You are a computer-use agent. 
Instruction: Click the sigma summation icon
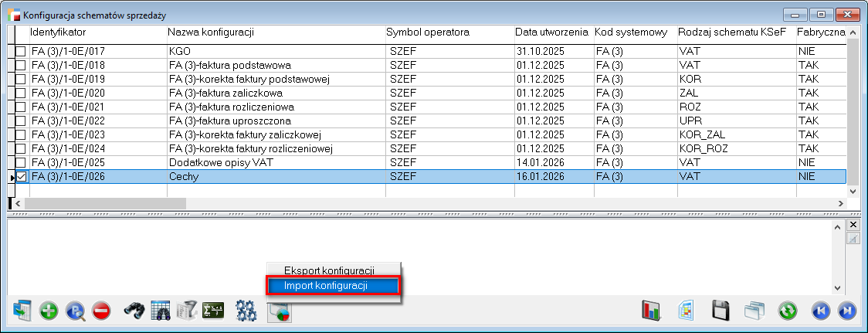[212, 311]
